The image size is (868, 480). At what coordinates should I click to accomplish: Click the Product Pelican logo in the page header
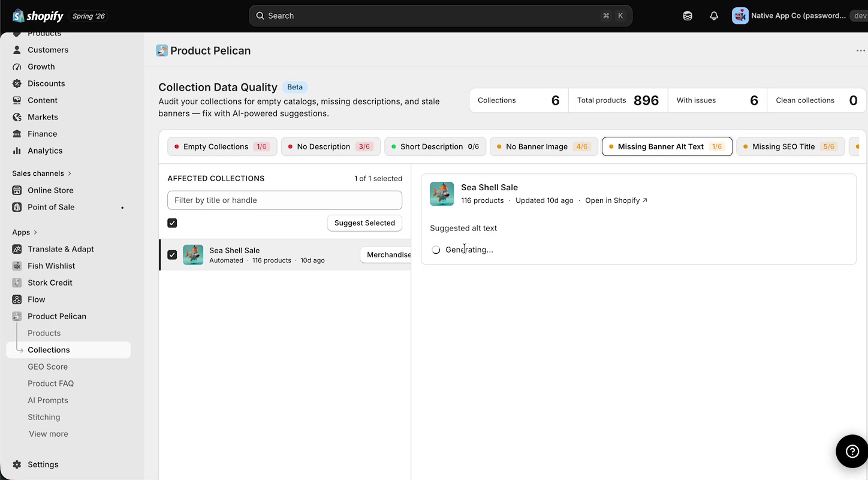162,50
